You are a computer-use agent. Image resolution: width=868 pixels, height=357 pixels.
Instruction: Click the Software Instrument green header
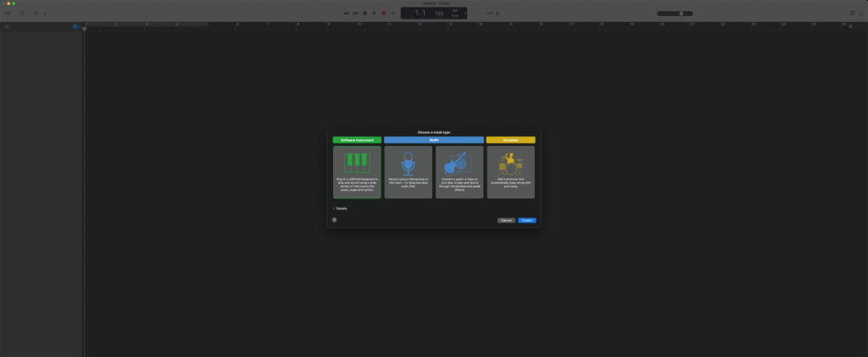click(356, 140)
